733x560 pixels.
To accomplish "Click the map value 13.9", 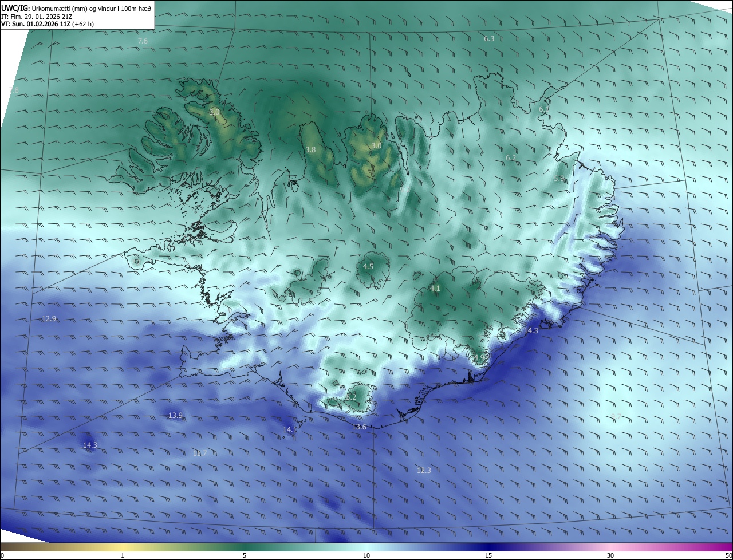I will click(x=175, y=415).
